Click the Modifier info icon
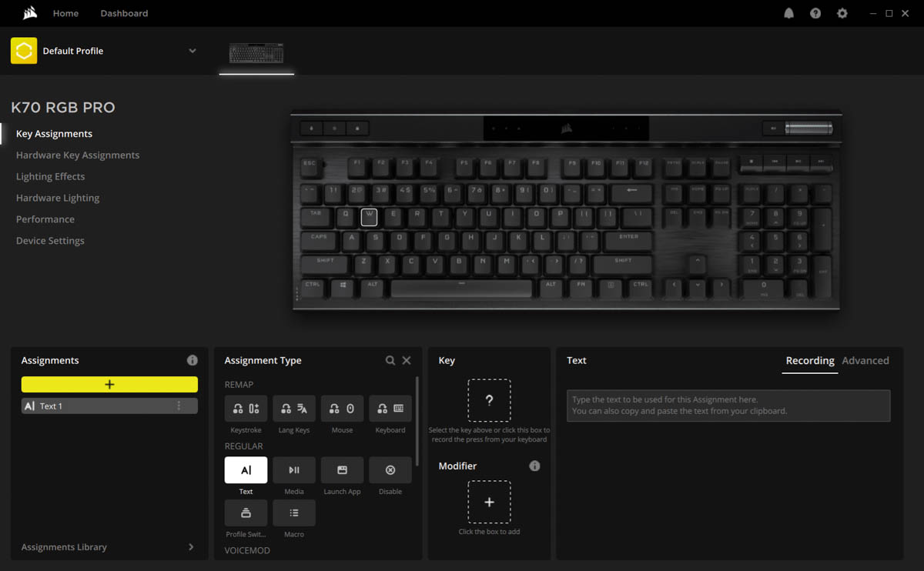This screenshot has height=571, width=924. click(534, 466)
